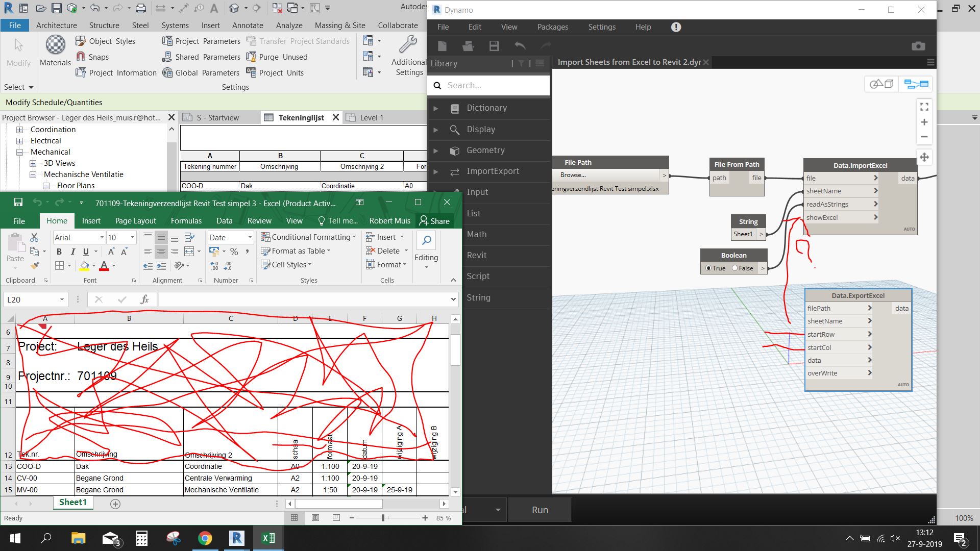Click Dynamo's save workspace icon
The height and width of the screenshot is (551, 980).
[494, 46]
